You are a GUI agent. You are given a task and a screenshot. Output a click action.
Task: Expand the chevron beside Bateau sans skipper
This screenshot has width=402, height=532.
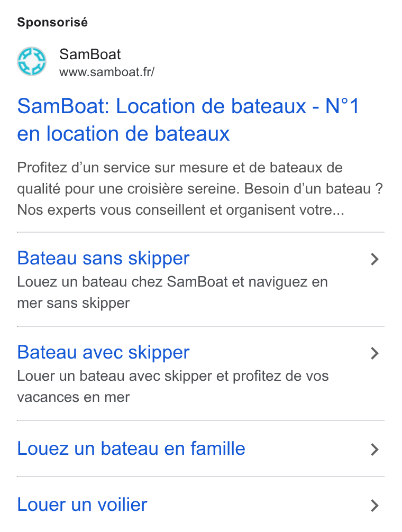tap(374, 259)
